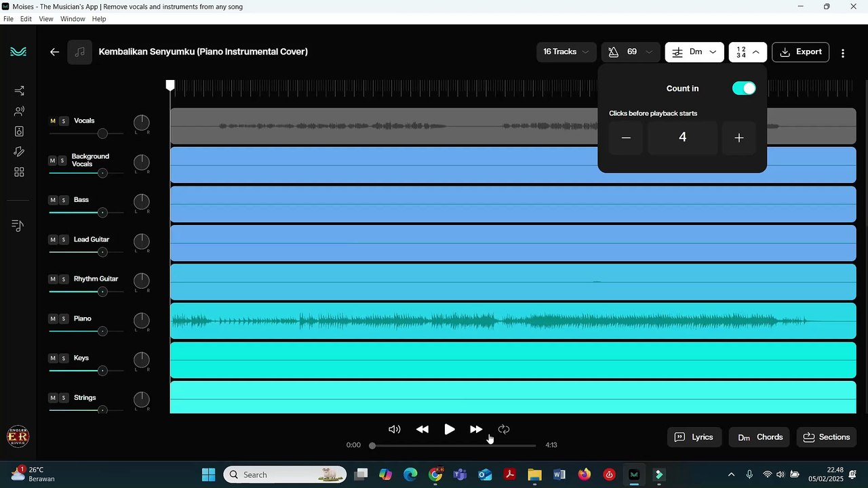Open the weather widget 26°C Berawan
Viewport: 868px width, 488px height.
pos(33,474)
